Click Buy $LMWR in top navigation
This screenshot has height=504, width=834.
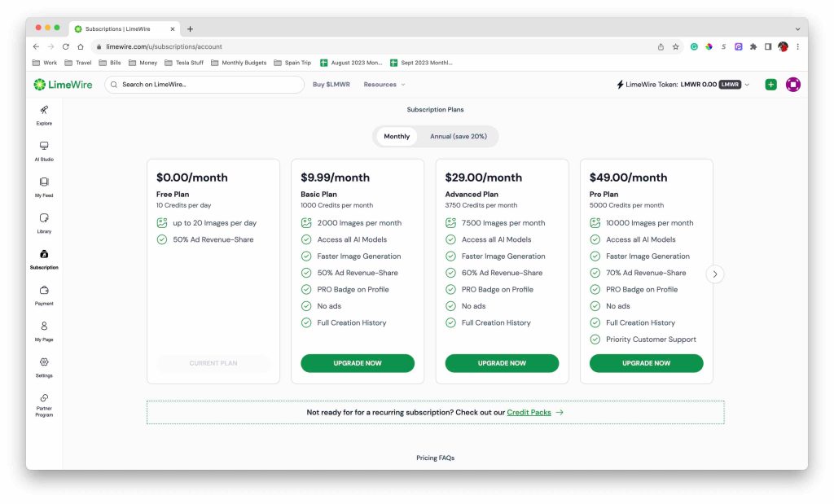(331, 85)
